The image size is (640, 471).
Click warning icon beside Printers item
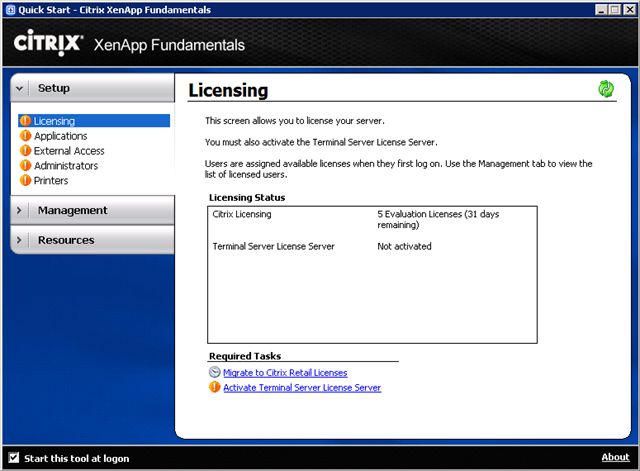point(25,180)
